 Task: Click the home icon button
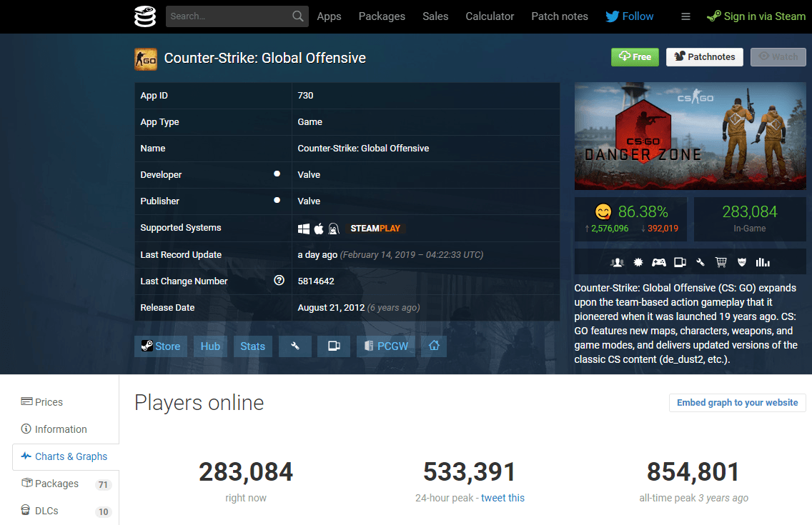tap(434, 346)
